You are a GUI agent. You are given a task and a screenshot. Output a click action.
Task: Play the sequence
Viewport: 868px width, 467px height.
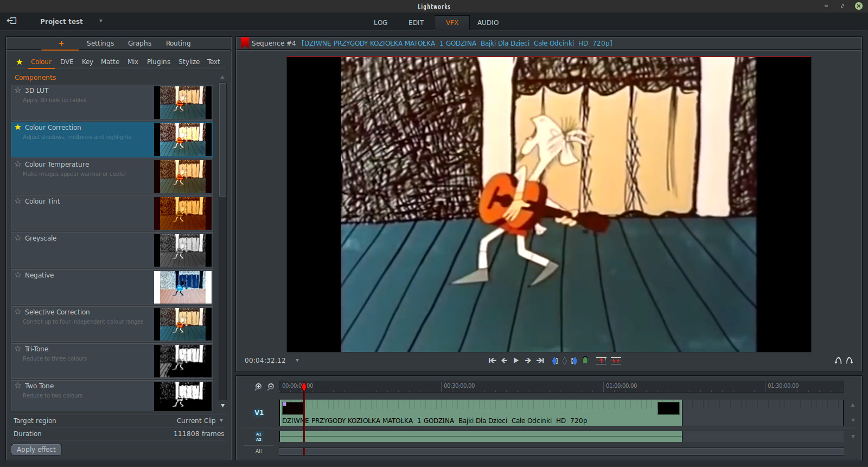point(516,361)
